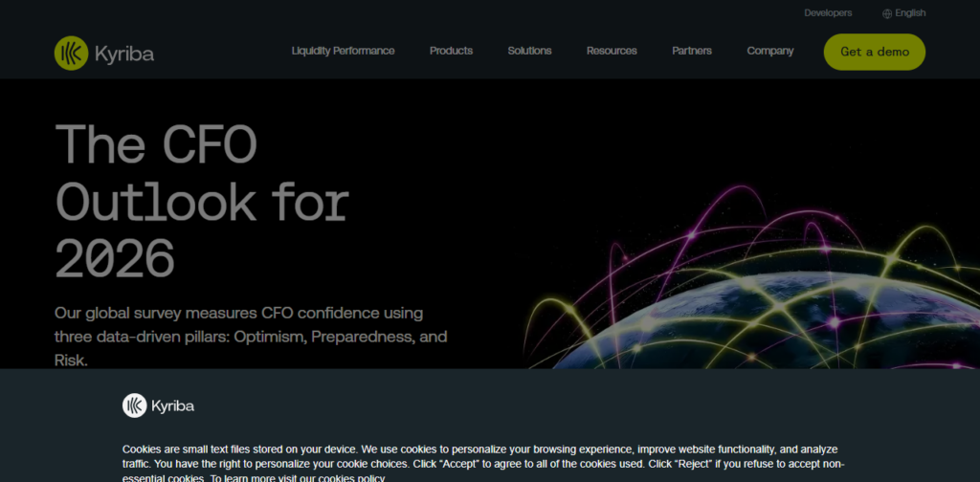
Task: Expand the Products menu
Action: (x=451, y=51)
